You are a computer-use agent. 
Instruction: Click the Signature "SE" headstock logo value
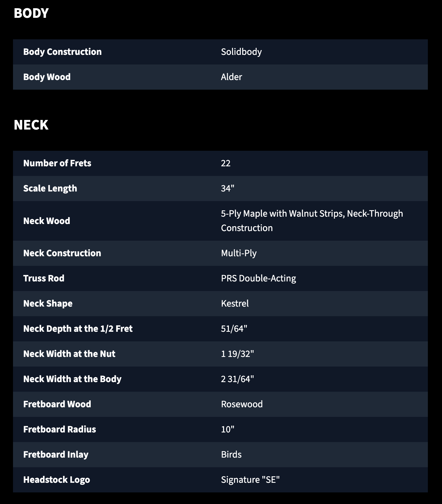[250, 480]
